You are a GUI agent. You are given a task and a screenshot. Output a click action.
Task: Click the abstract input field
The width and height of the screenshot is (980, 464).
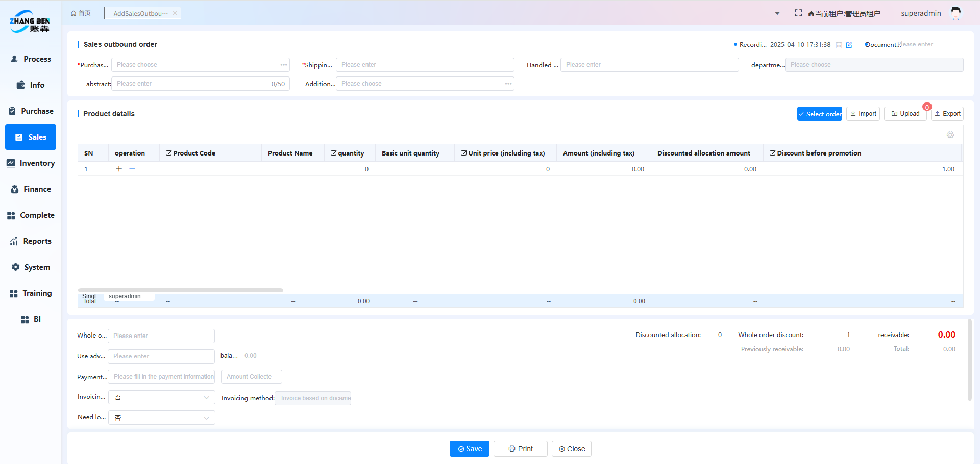click(191, 84)
